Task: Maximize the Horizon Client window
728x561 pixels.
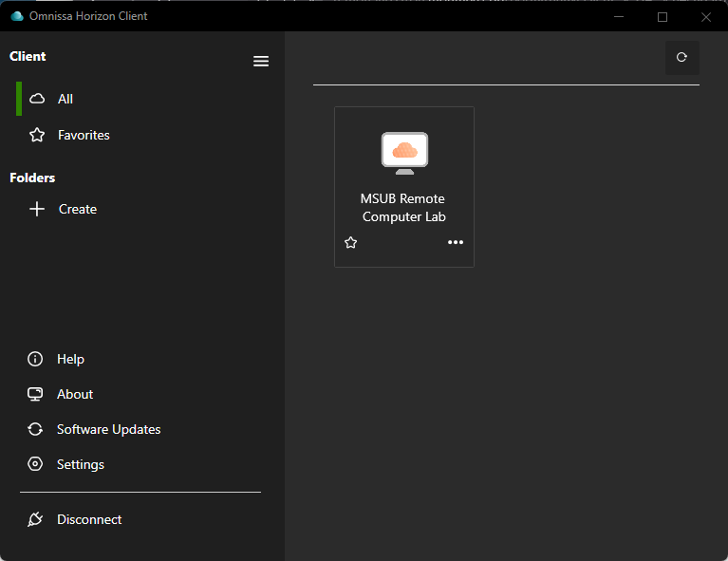Action: [663, 16]
